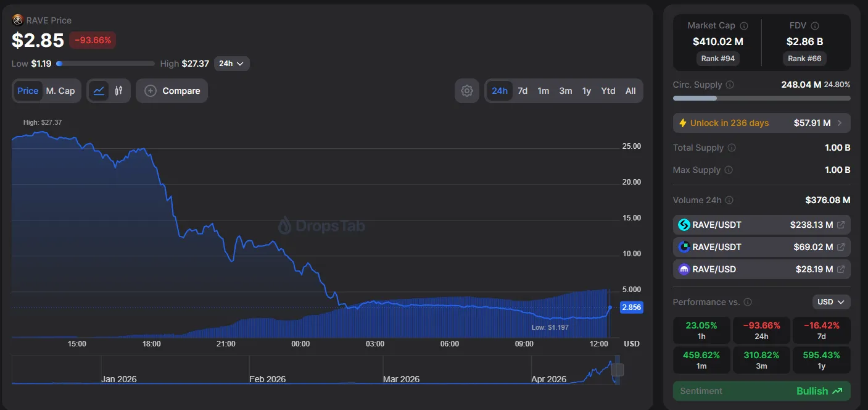Open first RAVE/USDT external link icon

click(x=840, y=225)
